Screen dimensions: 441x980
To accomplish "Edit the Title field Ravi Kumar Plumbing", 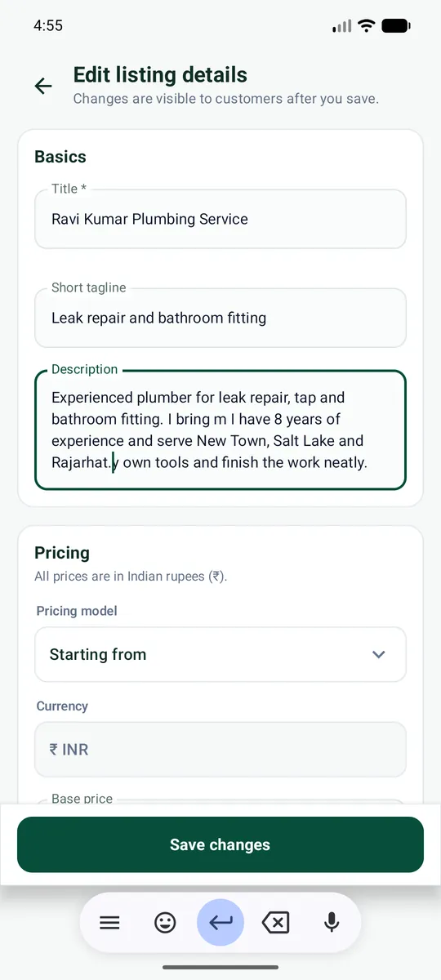I will [x=220, y=219].
